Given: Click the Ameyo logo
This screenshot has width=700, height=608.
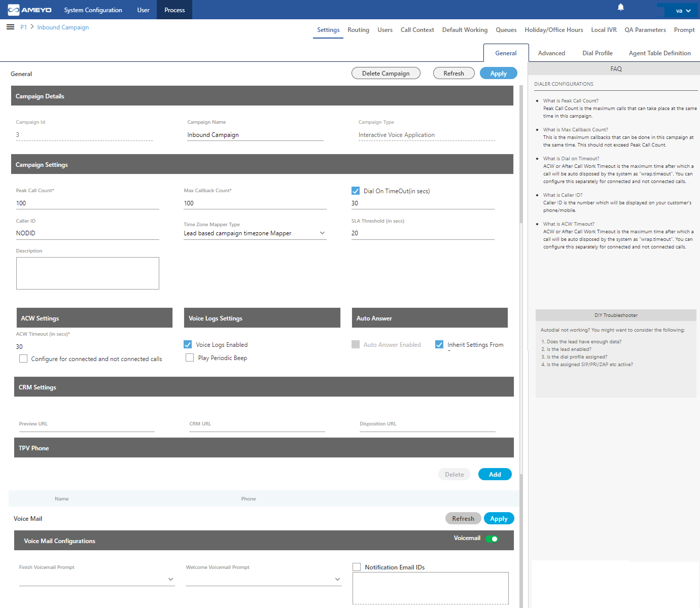Looking at the screenshot, I should 29,10.
